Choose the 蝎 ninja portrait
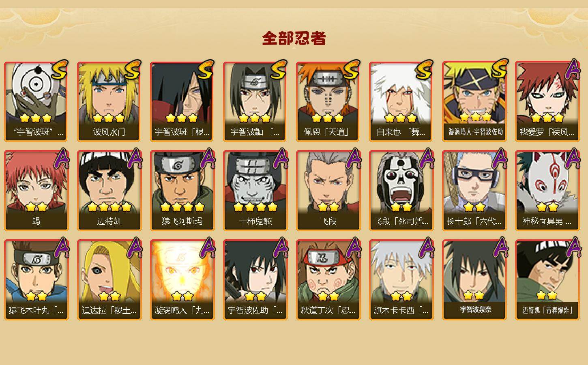The width and height of the screenshot is (588, 365). coord(36,191)
